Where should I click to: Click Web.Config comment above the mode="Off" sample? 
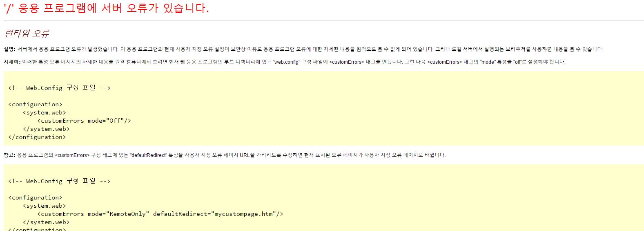point(59,88)
